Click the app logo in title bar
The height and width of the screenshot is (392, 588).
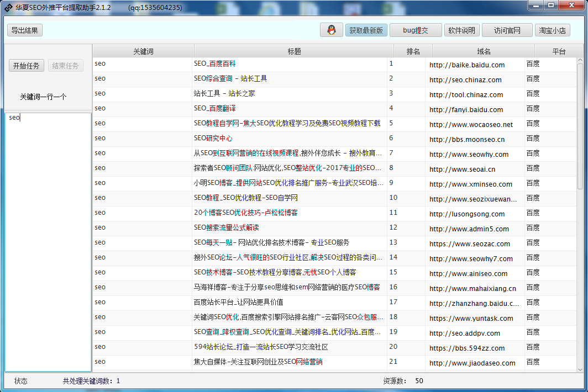point(8,8)
